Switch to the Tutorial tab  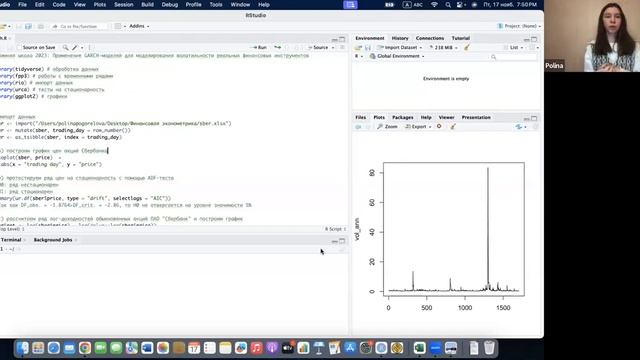[x=460, y=38]
